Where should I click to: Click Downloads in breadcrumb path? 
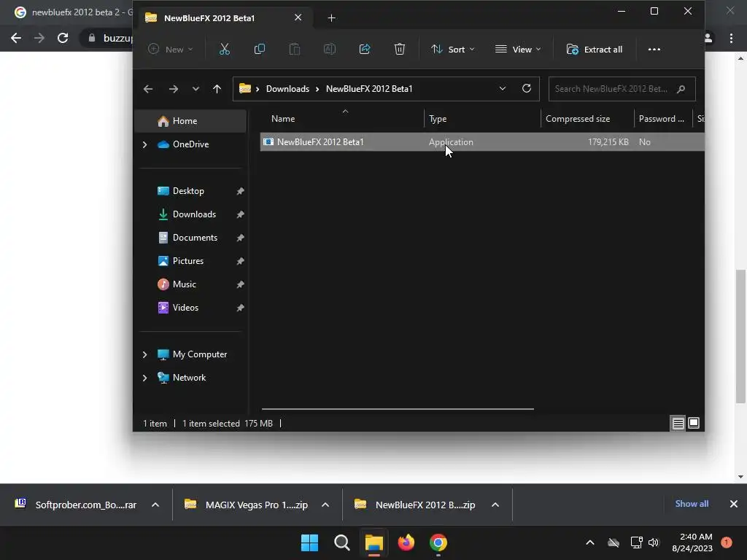(x=287, y=89)
